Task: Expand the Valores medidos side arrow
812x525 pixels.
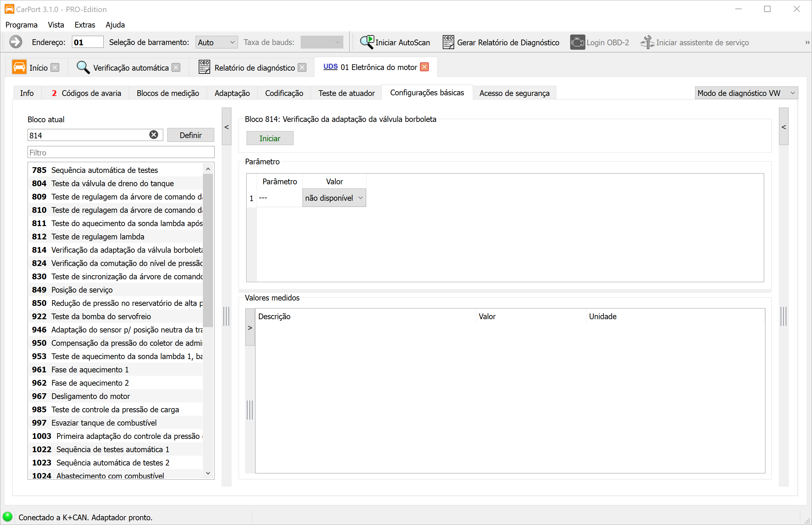Action: tap(250, 328)
